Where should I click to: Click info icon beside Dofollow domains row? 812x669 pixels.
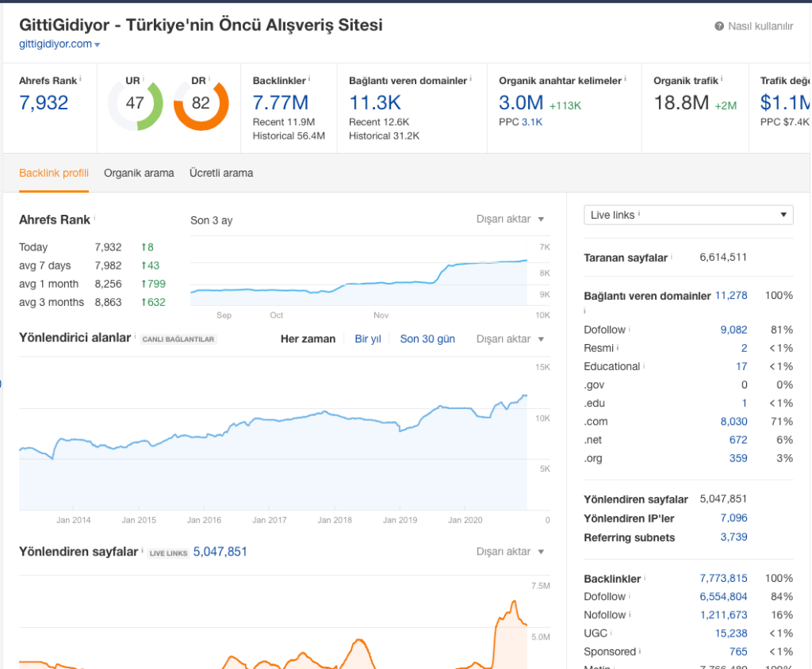point(629,329)
